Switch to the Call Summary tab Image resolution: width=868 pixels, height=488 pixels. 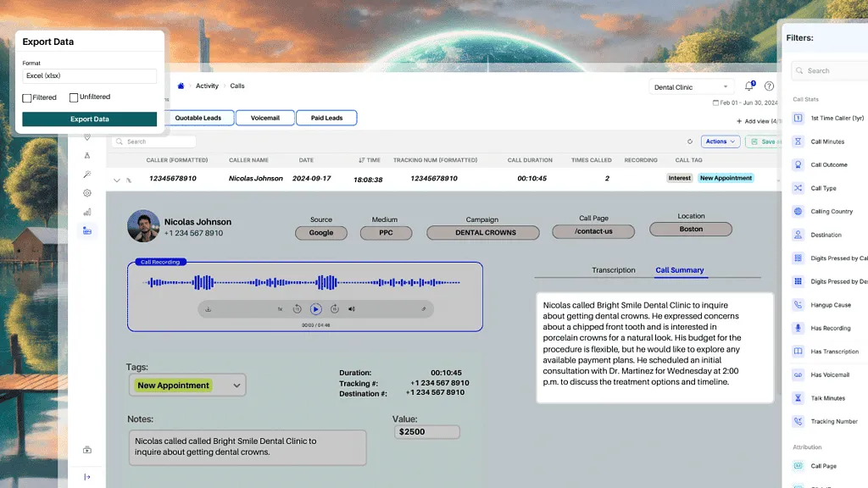point(679,270)
